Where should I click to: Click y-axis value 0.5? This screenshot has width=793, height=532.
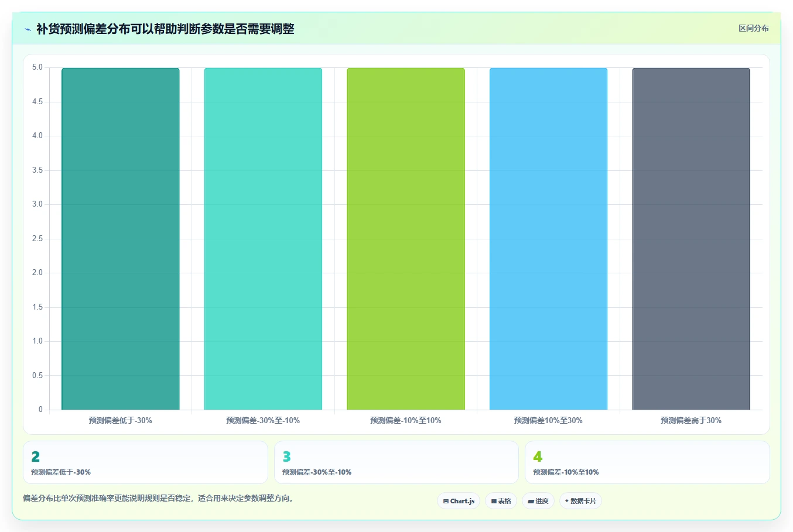tap(37, 376)
